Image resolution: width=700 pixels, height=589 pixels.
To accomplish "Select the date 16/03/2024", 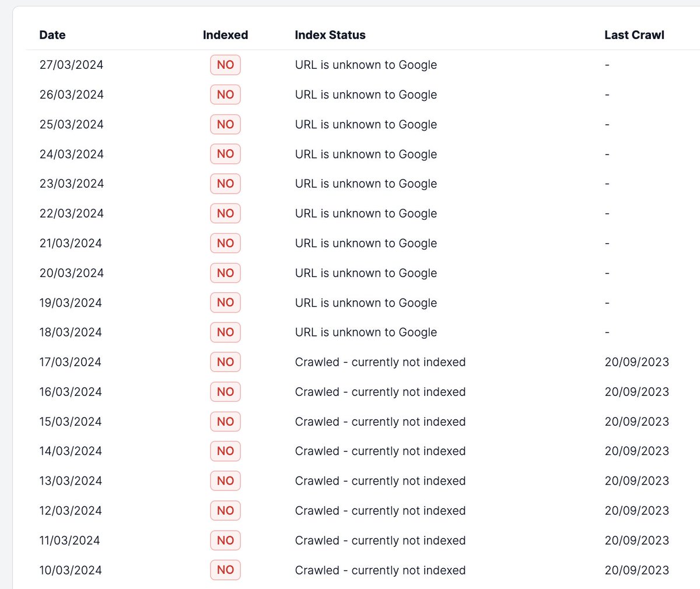I will [x=71, y=392].
